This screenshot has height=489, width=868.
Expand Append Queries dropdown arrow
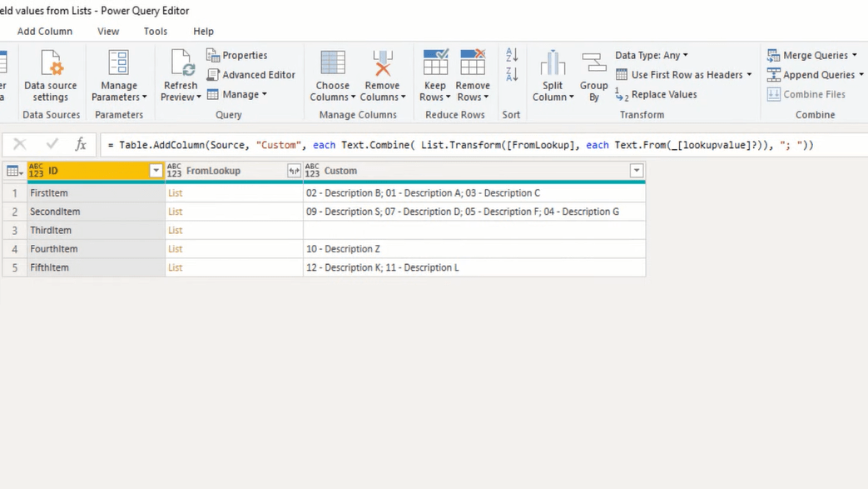click(861, 75)
